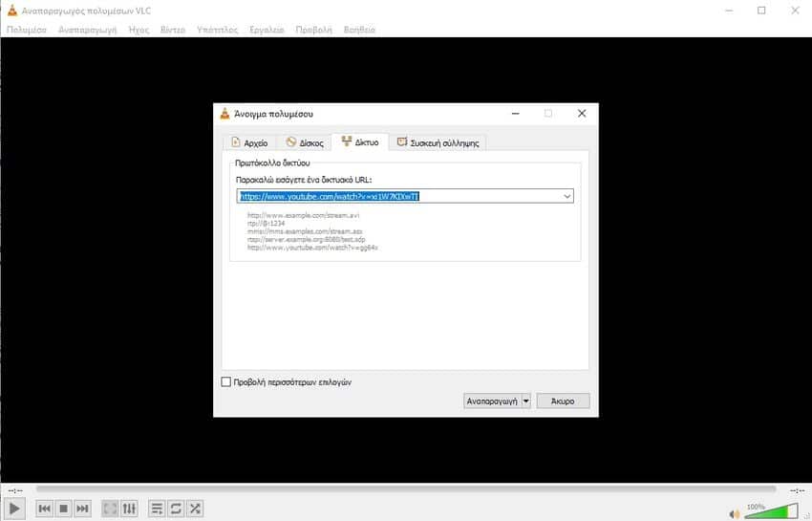Close the Άνοιγμα πολυμέσου dialog
The image size is (812, 521).
[582, 114]
